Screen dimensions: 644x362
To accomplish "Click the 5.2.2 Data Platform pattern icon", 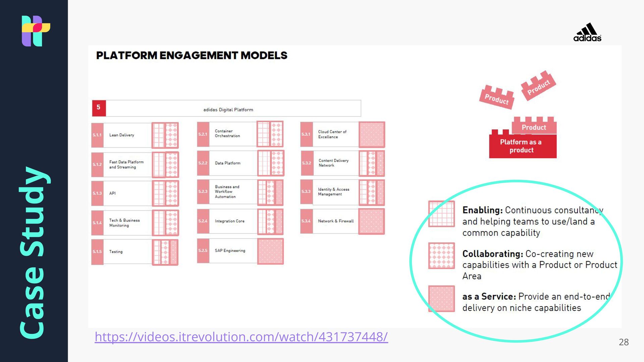I will [x=271, y=163].
